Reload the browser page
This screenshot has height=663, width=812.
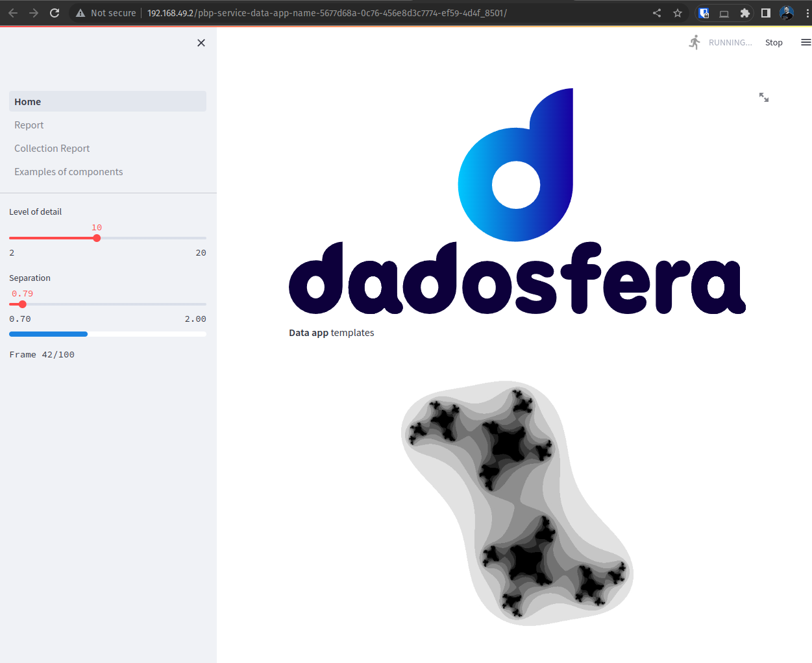click(x=55, y=13)
